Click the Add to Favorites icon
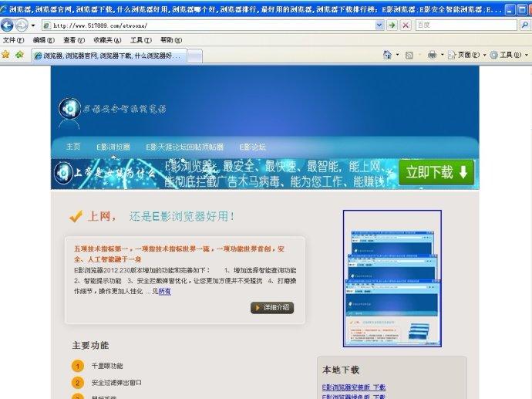532x399 pixels. pos(19,54)
